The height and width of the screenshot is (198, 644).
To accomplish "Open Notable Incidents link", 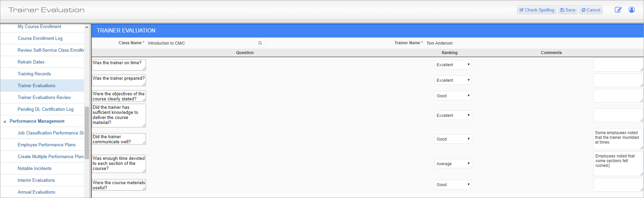I will 34,168.
